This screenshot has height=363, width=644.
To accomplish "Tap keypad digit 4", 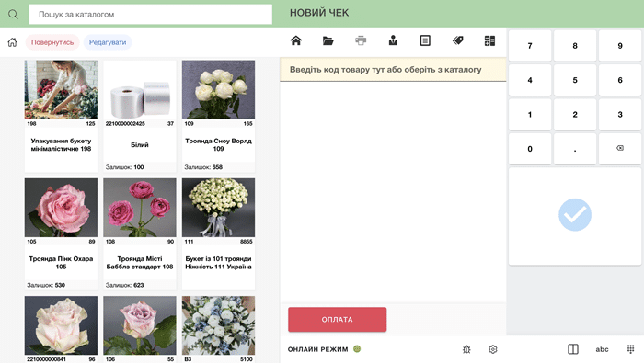I will [x=530, y=80].
